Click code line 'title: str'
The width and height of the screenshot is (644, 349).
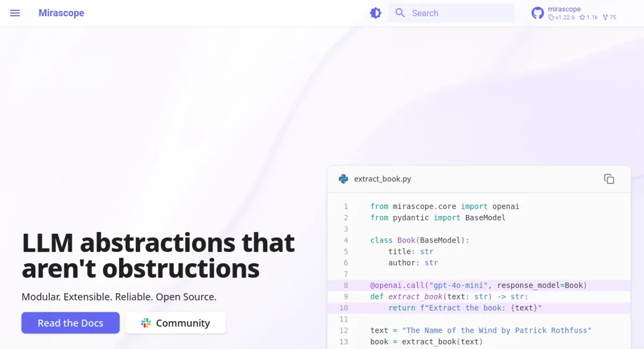[411, 251]
